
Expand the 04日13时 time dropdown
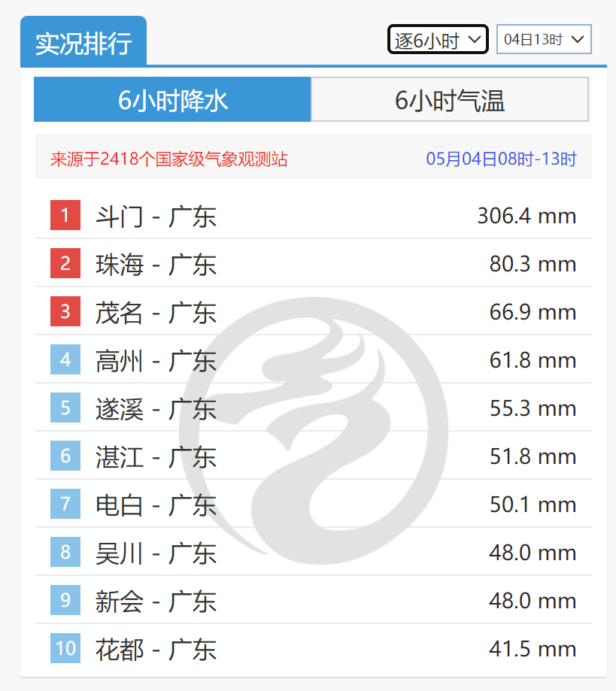click(544, 40)
